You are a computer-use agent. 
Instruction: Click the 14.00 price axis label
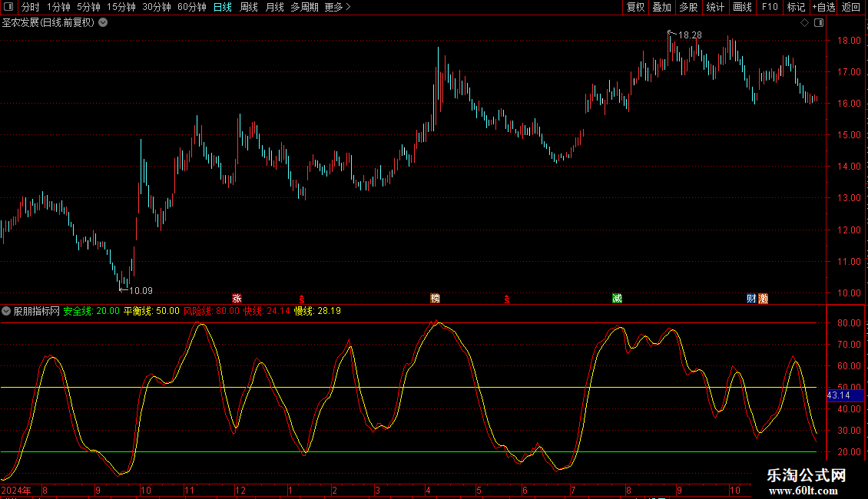pyautogui.click(x=849, y=167)
